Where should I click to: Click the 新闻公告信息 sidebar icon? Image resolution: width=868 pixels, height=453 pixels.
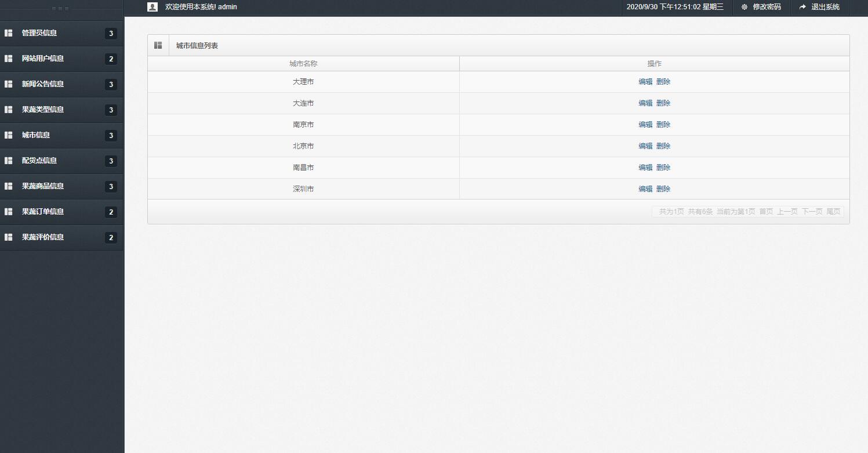click(x=9, y=84)
